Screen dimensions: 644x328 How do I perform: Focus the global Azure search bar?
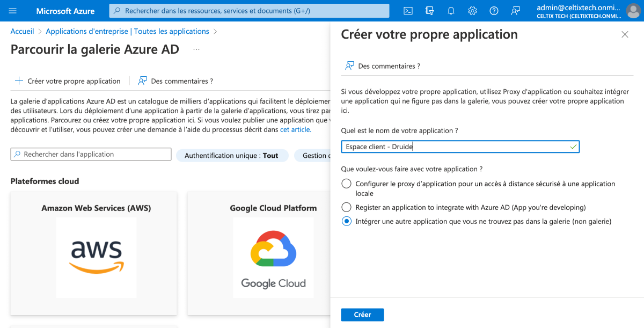(x=249, y=11)
